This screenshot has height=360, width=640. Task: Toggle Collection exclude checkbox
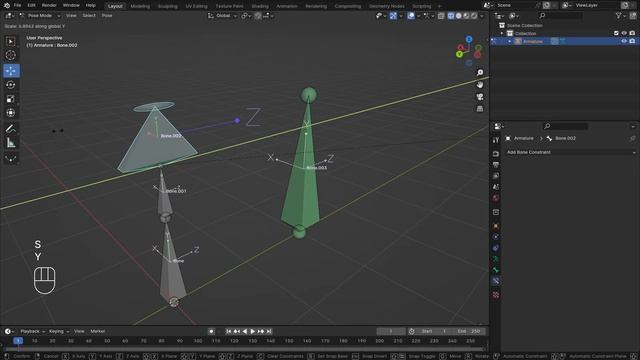point(616,33)
